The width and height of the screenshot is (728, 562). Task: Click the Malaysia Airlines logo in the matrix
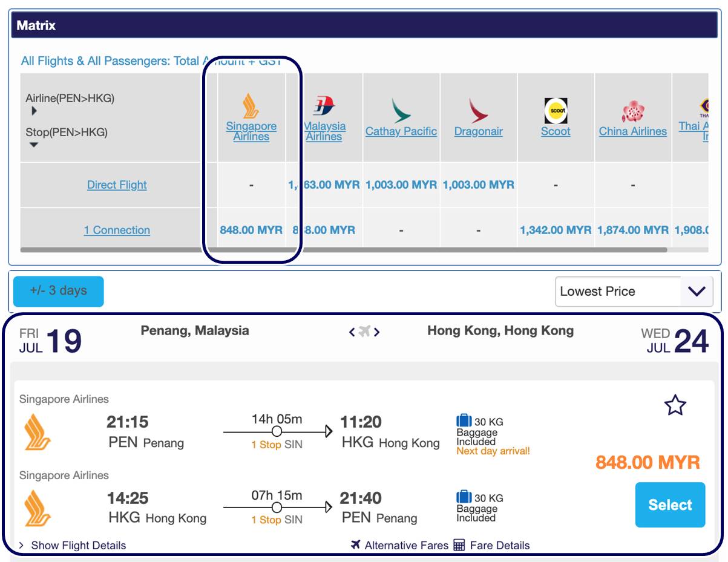324,106
